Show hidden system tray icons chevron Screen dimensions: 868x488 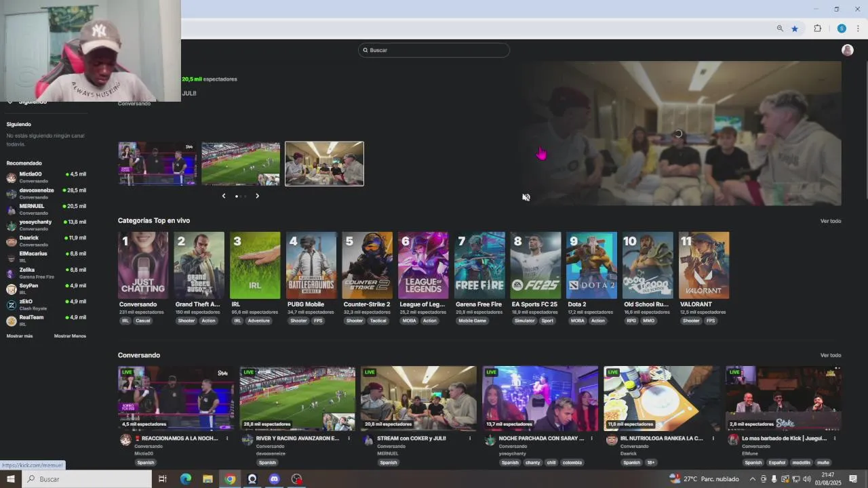[x=752, y=479]
